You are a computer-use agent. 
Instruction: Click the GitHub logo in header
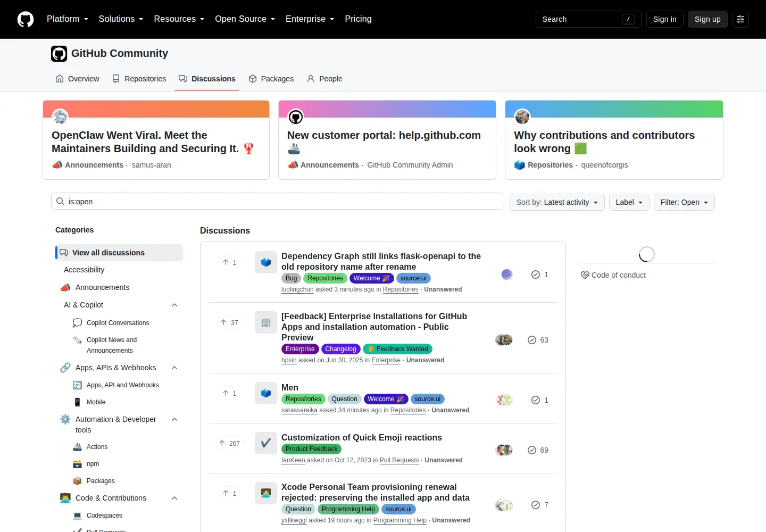[26, 19]
